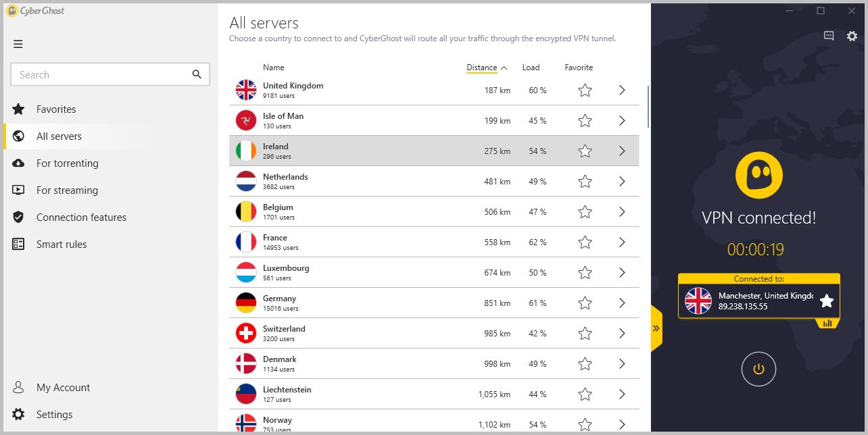Image resolution: width=868 pixels, height=435 pixels.
Task: Expand Ireland server list chevron
Action: 622,151
